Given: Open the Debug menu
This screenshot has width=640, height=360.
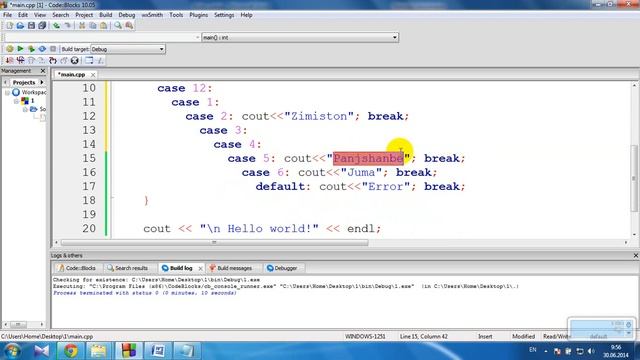Looking at the screenshot, I should [x=127, y=15].
